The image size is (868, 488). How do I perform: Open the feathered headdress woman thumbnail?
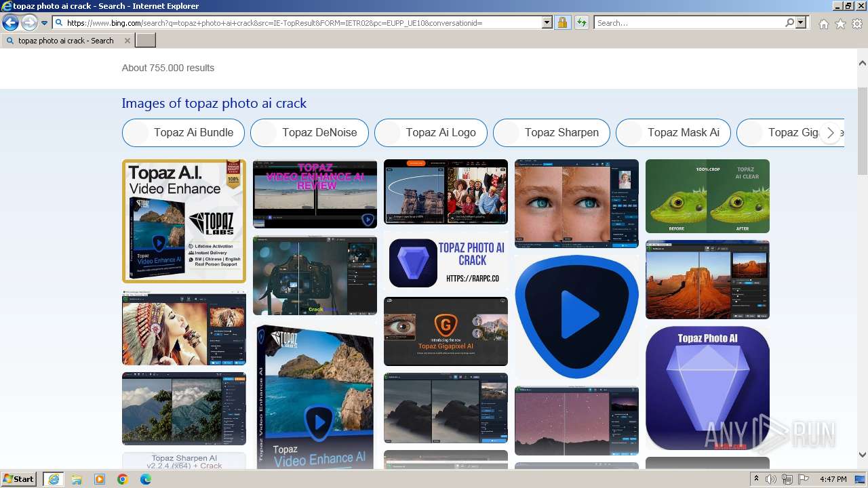click(x=184, y=328)
